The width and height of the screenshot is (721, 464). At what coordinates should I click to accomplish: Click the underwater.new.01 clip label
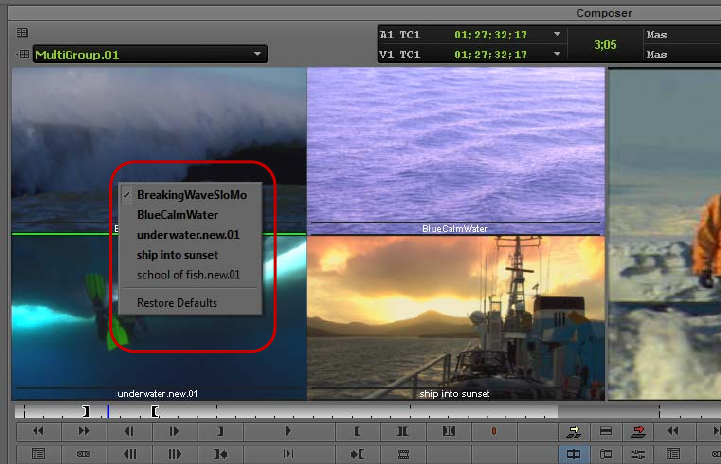point(157,394)
